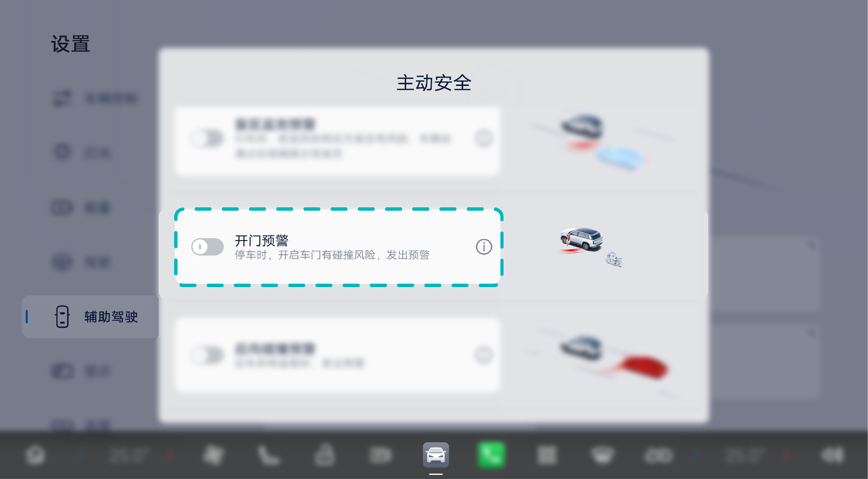This screenshot has width=868, height=479.
Task: Select 辅助驾驶 in the settings sidebar
Action: 90,317
